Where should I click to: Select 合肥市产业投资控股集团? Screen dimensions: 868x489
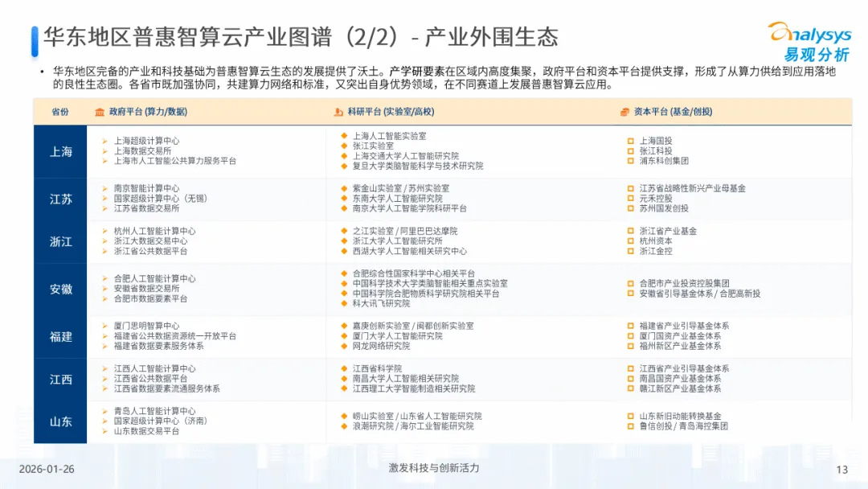(684, 284)
